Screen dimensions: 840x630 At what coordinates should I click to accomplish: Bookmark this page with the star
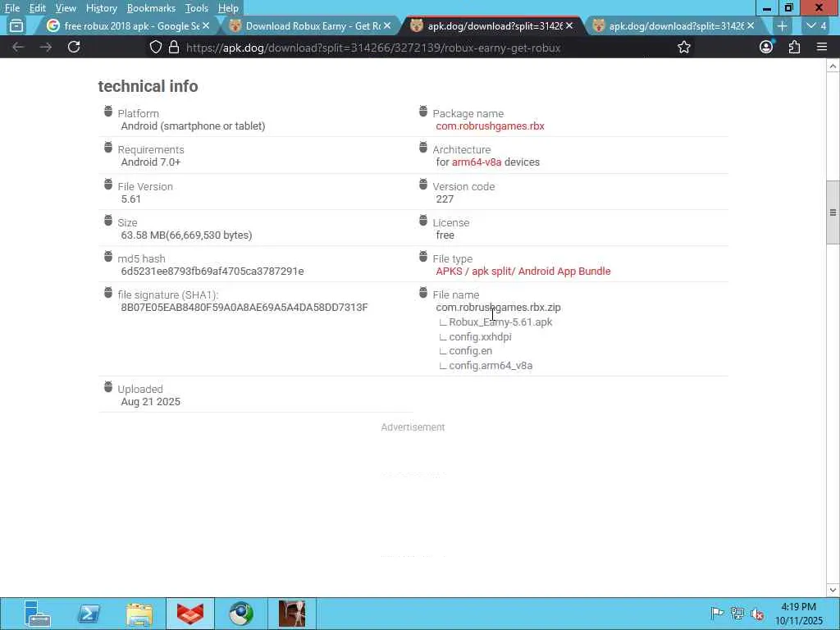[x=684, y=47]
